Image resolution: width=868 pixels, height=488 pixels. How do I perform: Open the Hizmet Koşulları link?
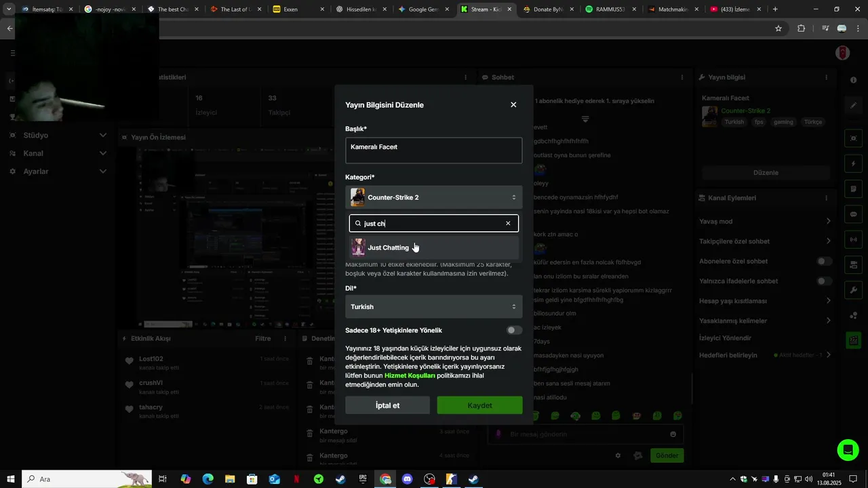410,375
